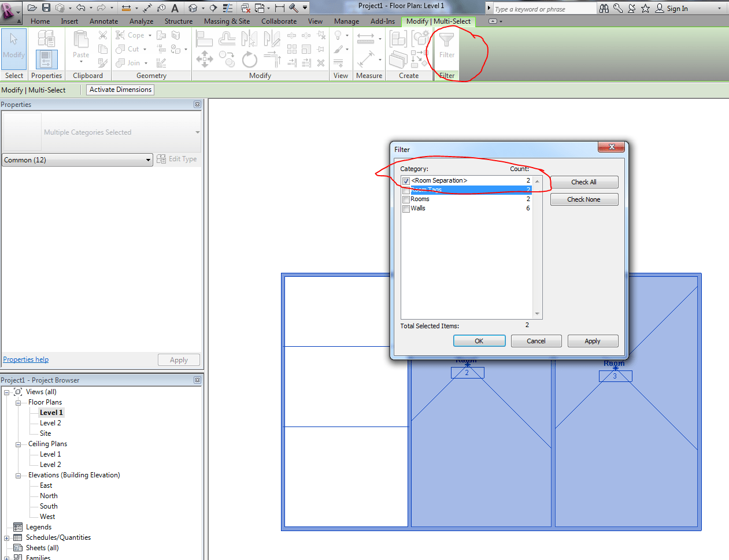Check the Walls category checkbox
Image resolution: width=729 pixels, height=560 pixels.
tap(406, 209)
